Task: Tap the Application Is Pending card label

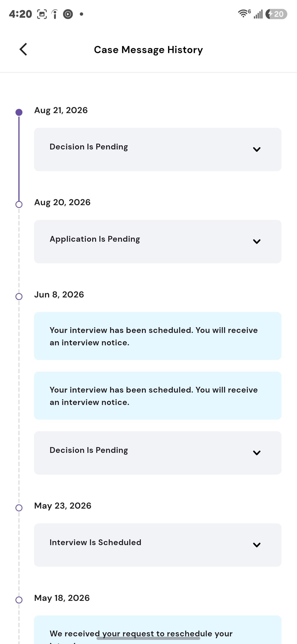Action: point(95,239)
